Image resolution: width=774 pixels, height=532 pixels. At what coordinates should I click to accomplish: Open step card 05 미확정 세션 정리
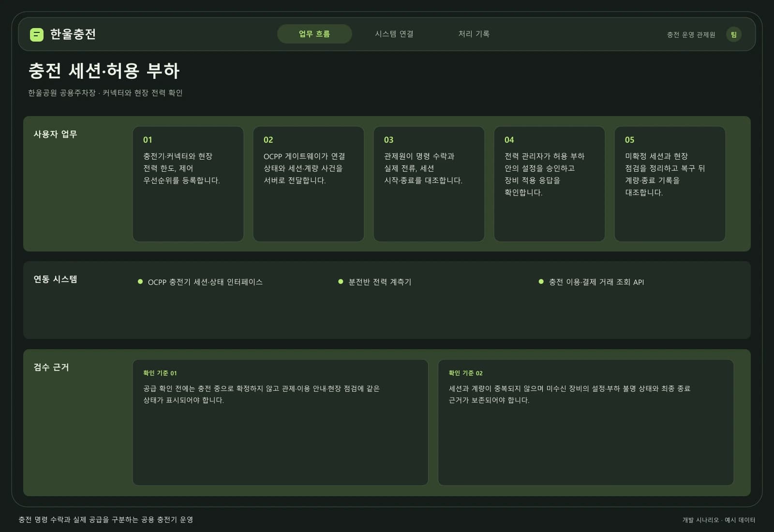pos(670,184)
